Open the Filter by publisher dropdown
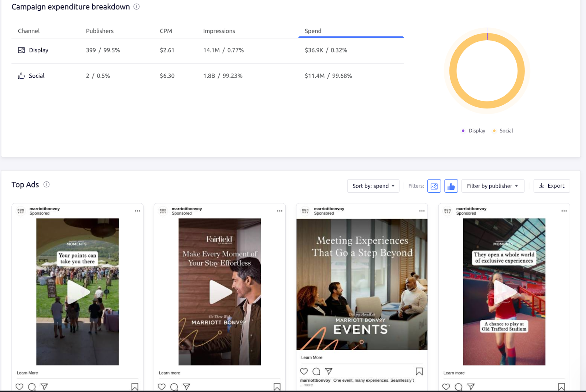Image resolution: width=586 pixels, height=392 pixels. (493, 186)
